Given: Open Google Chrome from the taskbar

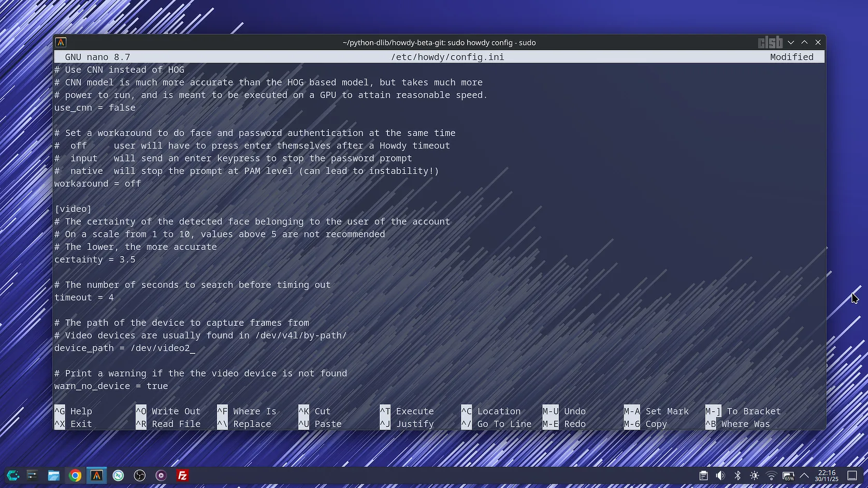Looking at the screenshot, I should coord(75,476).
